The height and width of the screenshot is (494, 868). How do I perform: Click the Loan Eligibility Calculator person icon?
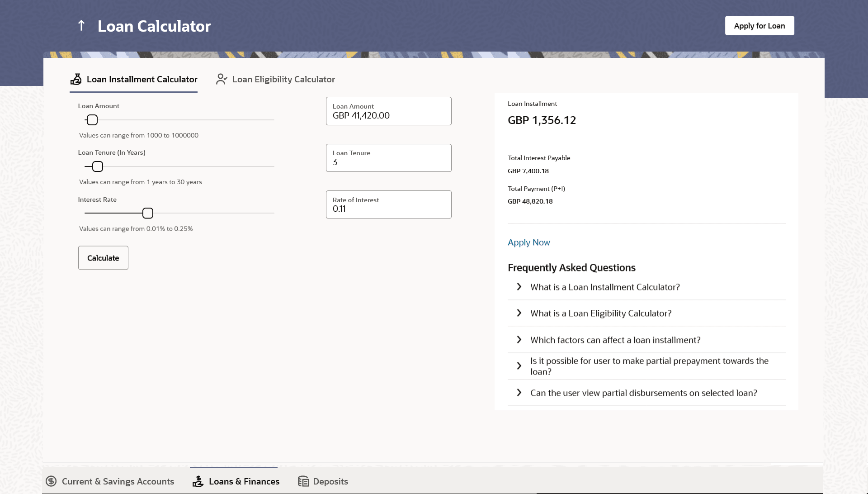222,79
